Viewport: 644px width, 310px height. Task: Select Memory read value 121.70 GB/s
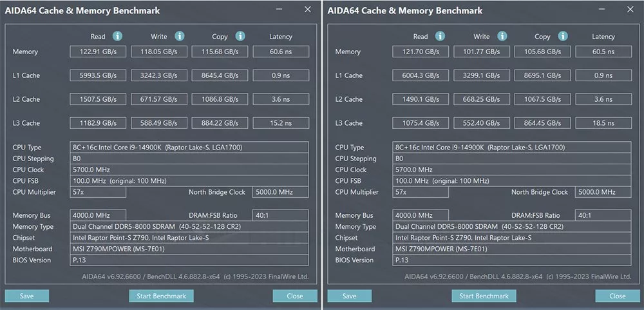[421, 52]
